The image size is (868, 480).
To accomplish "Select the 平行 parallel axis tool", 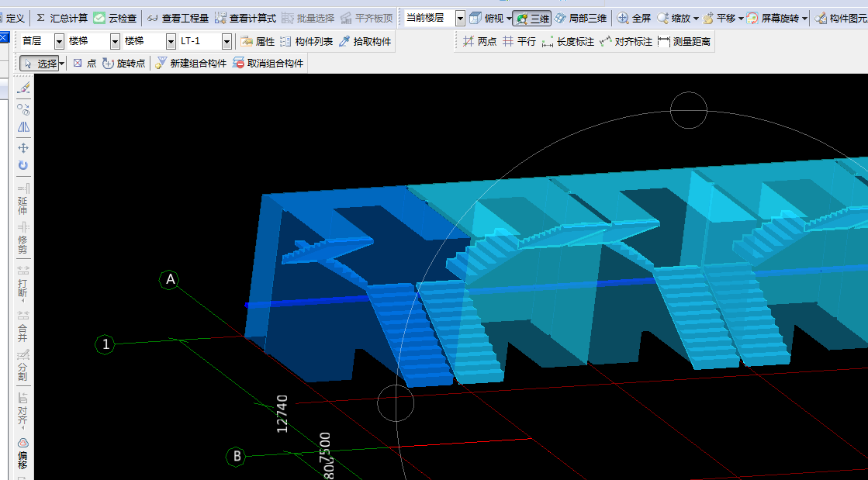I will [519, 42].
